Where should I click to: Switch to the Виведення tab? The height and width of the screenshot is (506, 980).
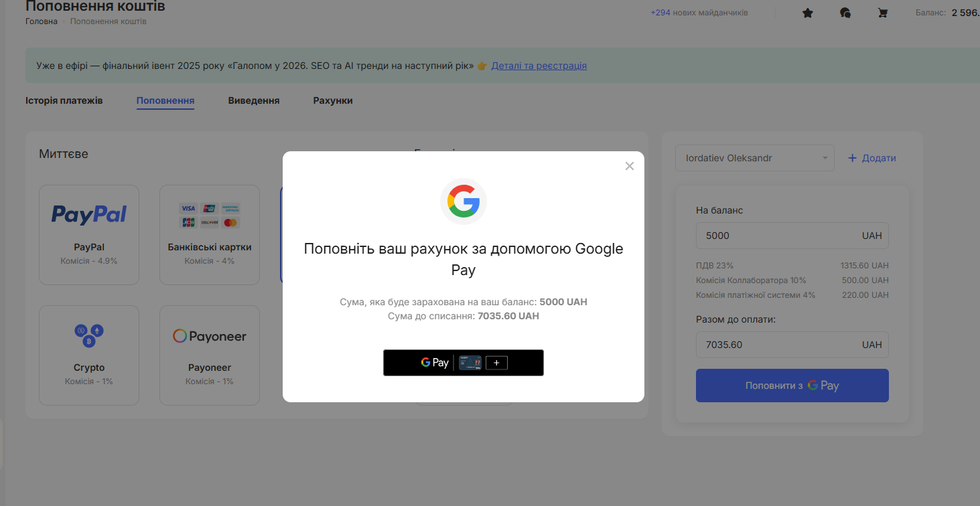pos(254,100)
